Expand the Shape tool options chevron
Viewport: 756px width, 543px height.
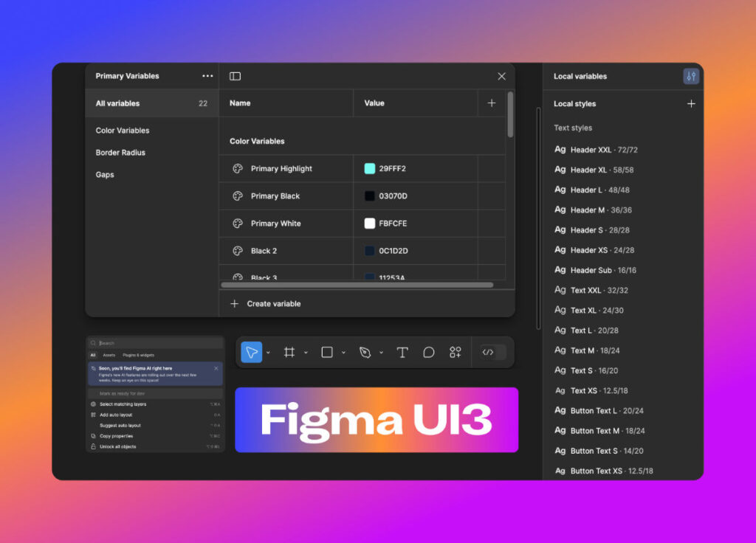[x=343, y=353]
